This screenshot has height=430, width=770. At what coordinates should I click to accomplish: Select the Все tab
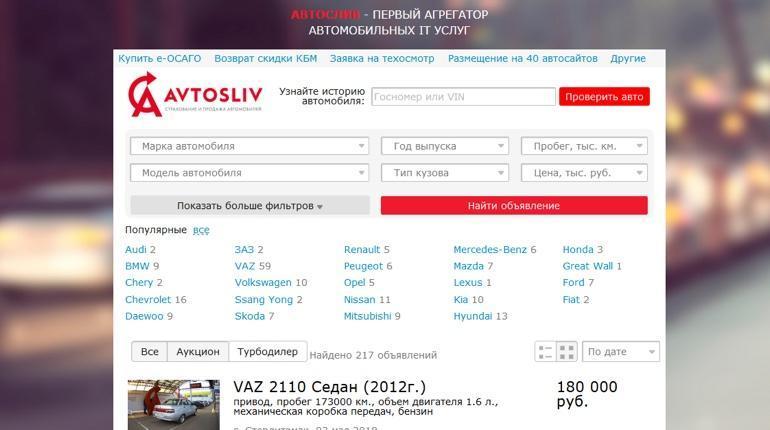coord(150,351)
